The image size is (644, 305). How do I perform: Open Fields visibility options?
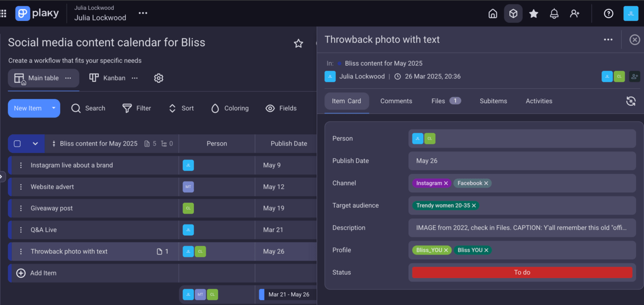pyautogui.click(x=281, y=108)
